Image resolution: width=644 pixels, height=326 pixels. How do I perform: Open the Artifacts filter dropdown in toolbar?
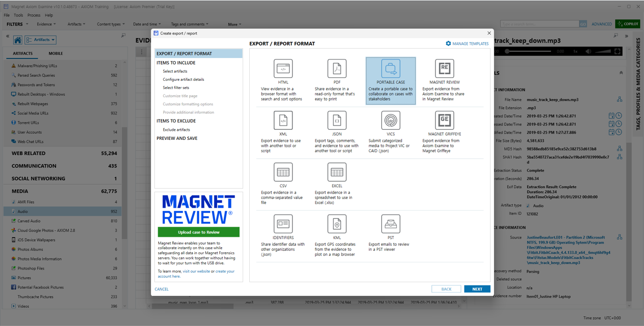point(76,24)
